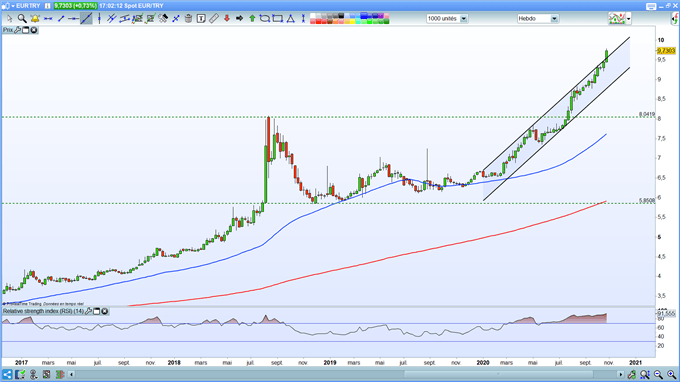Select the vertical line tool
Screen dimensions: 680x382
click(x=99, y=19)
